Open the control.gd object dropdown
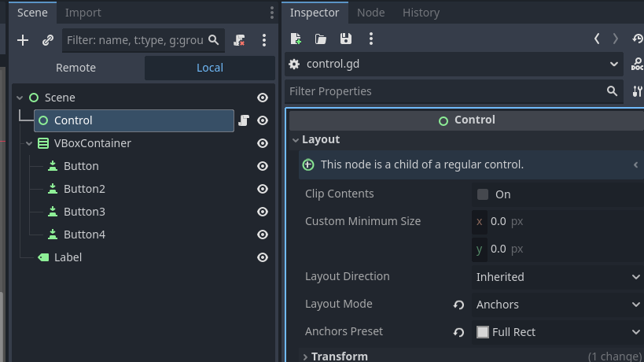The height and width of the screenshot is (362, 644). pyautogui.click(x=454, y=64)
